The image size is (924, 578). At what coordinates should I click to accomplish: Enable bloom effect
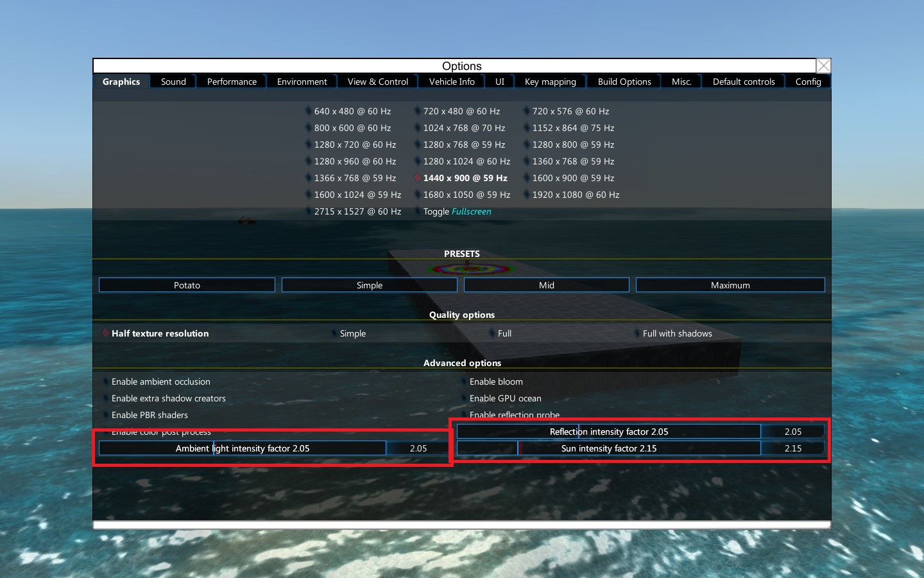click(495, 381)
